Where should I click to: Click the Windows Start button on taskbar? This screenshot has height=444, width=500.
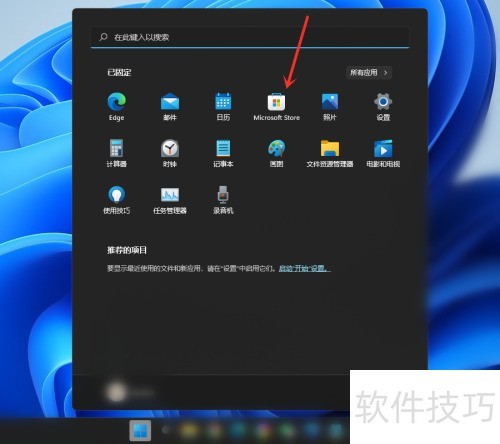(140, 431)
